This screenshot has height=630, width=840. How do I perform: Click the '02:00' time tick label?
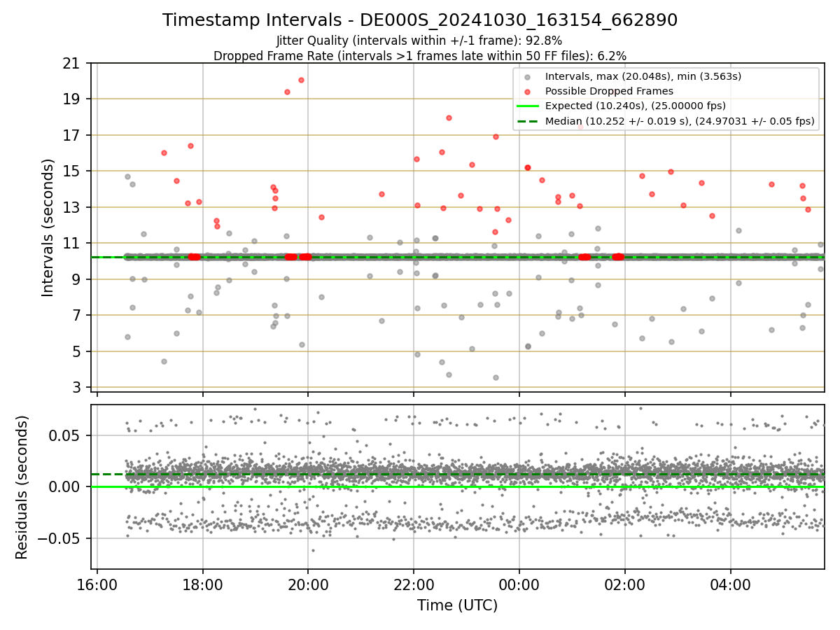pyautogui.click(x=625, y=584)
